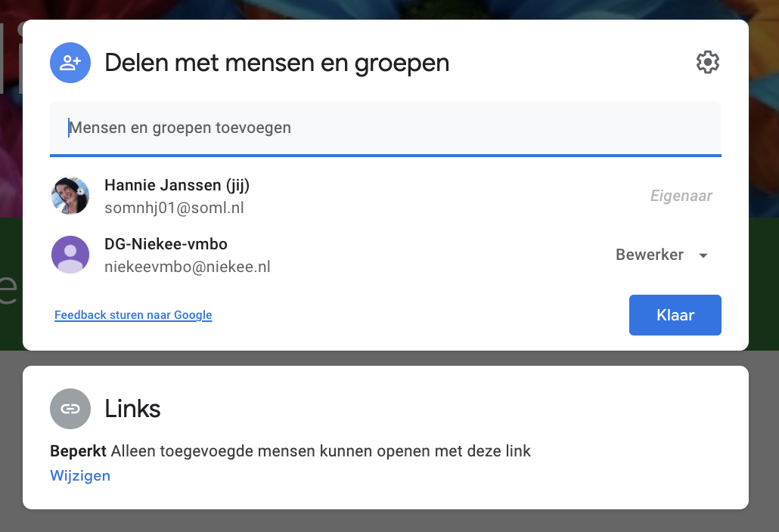Open share settings with the gear icon
779x532 pixels.
point(707,63)
